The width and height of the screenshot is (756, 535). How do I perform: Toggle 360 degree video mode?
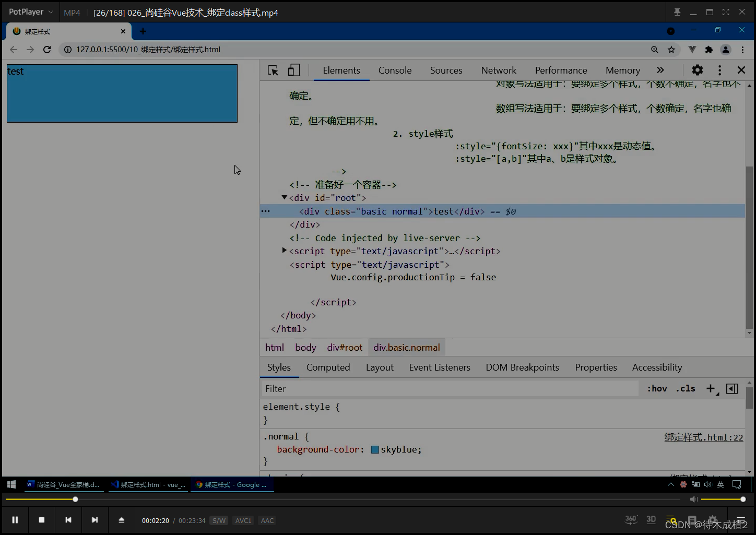[631, 519]
